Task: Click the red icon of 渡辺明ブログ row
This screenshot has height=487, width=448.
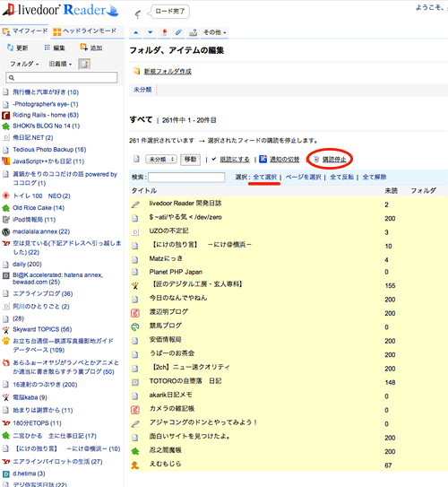Action: [135, 313]
